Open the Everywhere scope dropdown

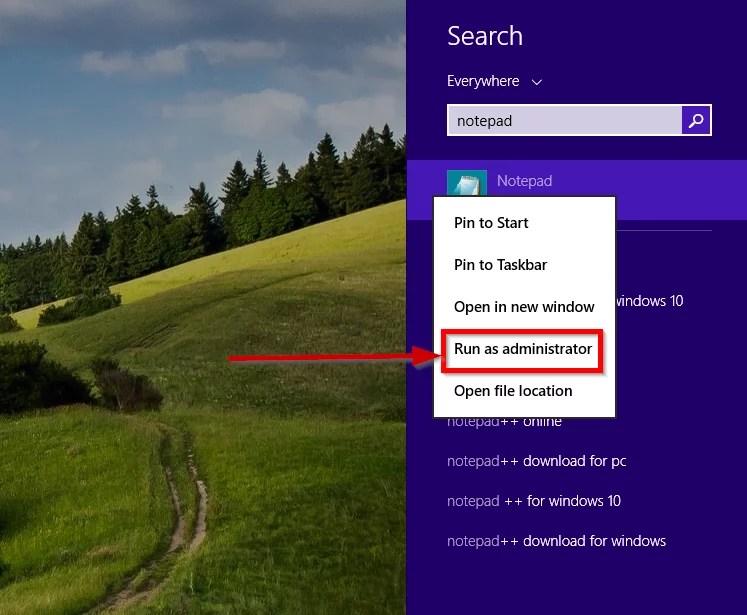[x=495, y=81]
